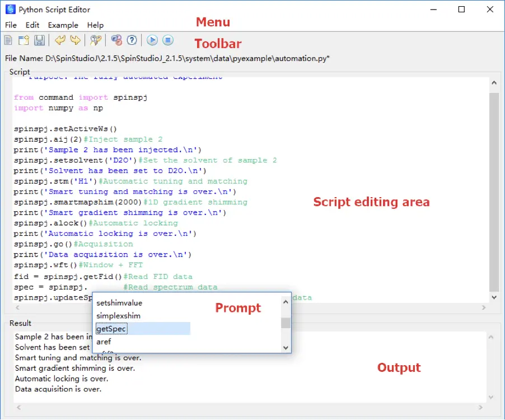This screenshot has height=420, width=505.
Task: Run the script with the play button
Action: point(152,40)
